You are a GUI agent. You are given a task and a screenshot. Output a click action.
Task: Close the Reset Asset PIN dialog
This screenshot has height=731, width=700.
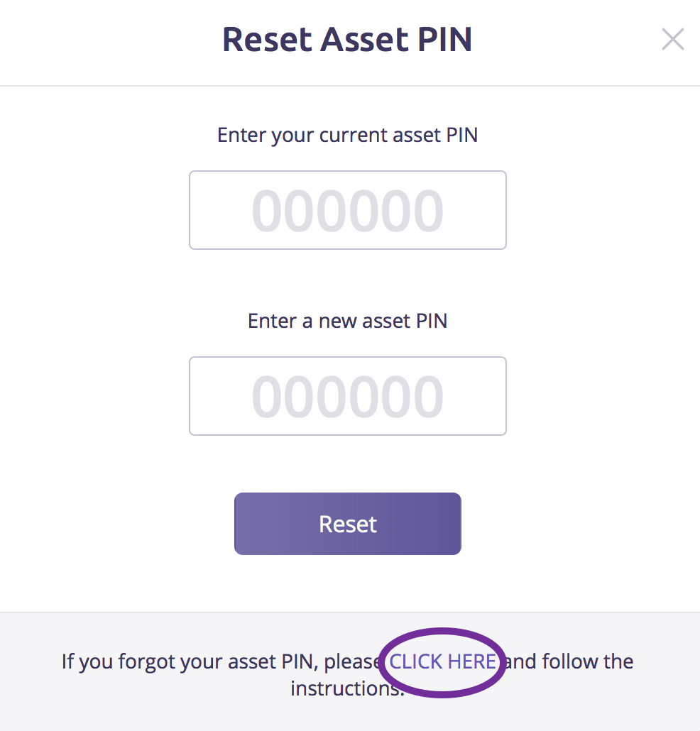click(672, 40)
